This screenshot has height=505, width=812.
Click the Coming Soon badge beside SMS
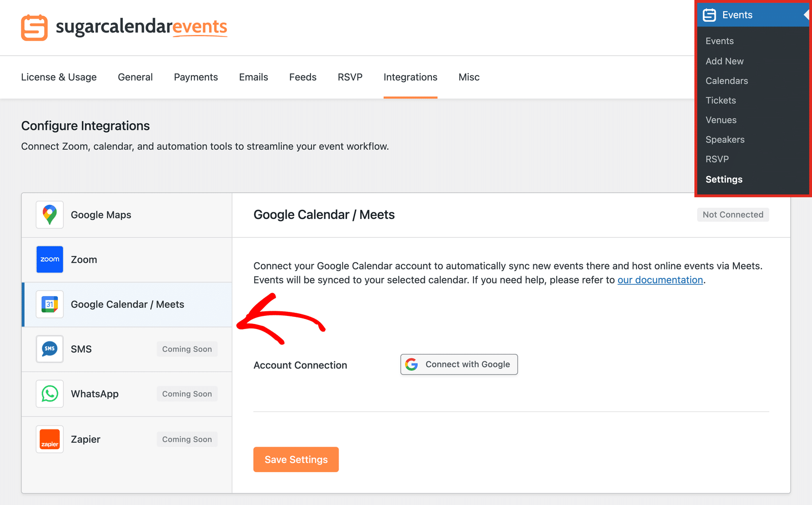click(x=187, y=349)
